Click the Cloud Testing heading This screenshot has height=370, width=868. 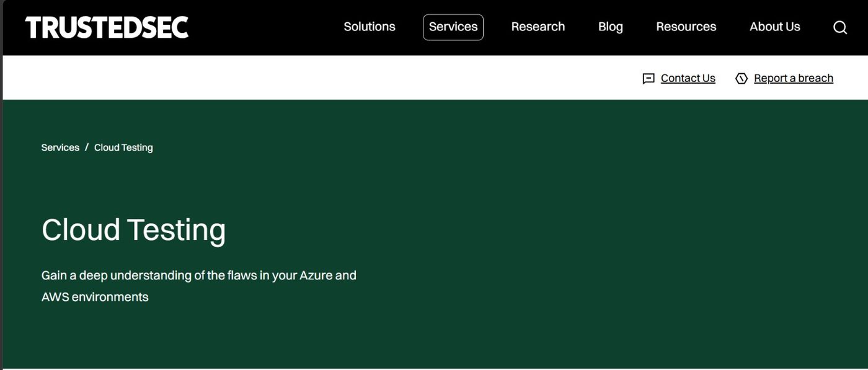tap(134, 230)
